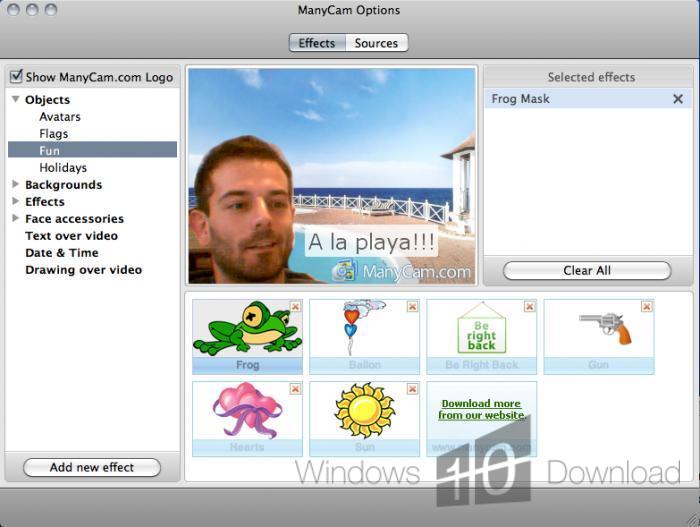Delete the Ballon effect with its red X

coord(412,306)
